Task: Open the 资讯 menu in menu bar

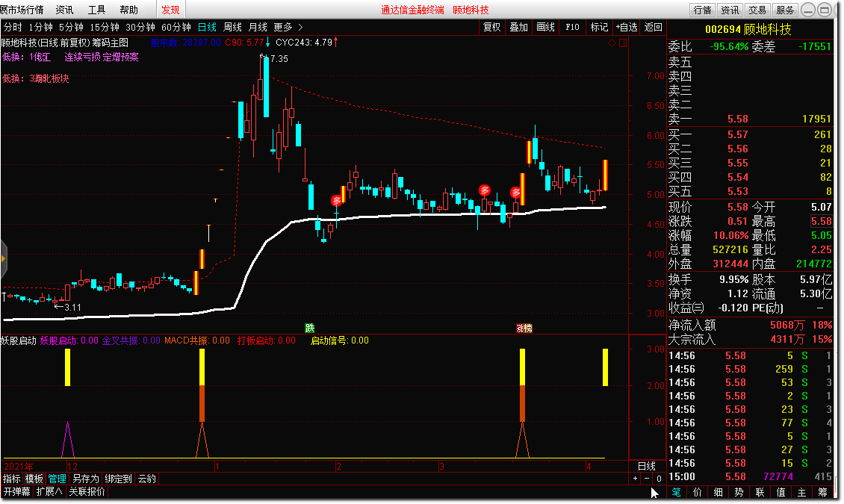Action: tap(64, 10)
